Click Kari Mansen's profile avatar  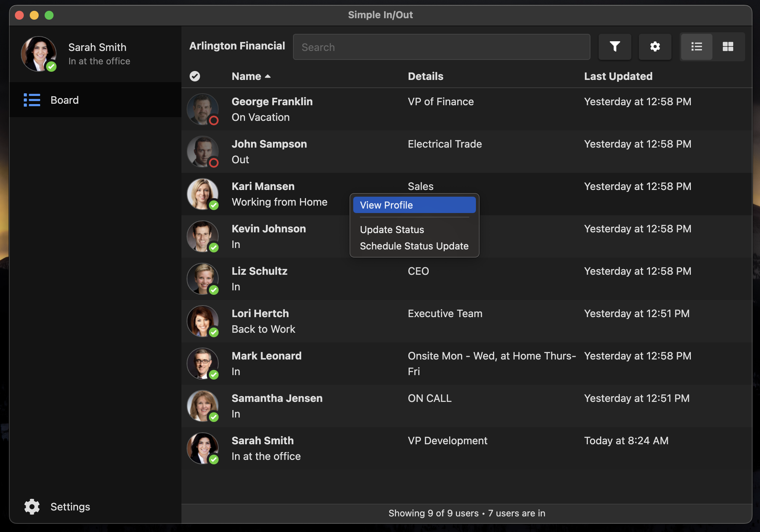(202, 193)
